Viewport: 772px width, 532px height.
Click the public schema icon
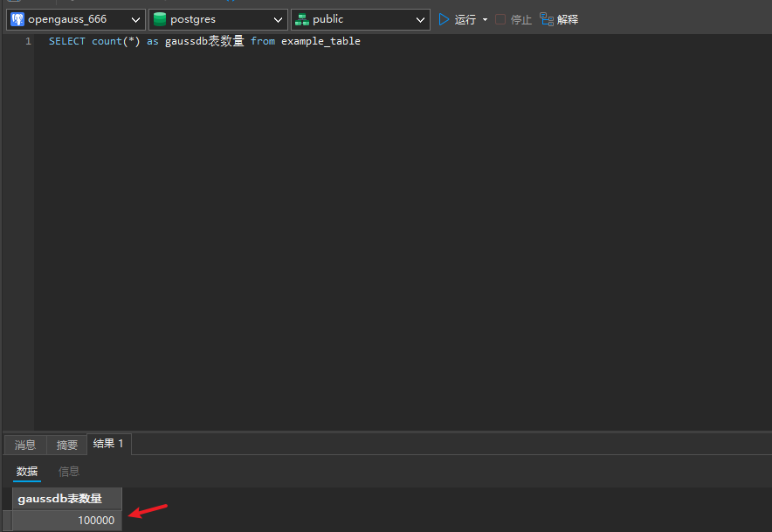[302, 20]
